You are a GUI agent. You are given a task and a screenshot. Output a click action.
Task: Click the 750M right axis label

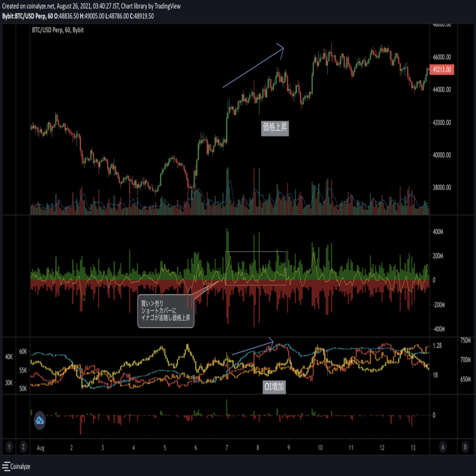click(x=465, y=341)
